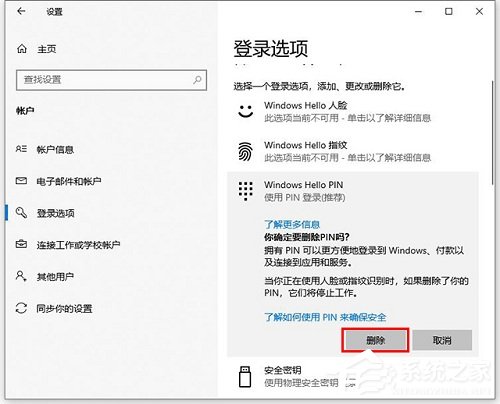Click the person icon for 其他用户
Viewport: 500px width, 404px height.
coord(21,276)
